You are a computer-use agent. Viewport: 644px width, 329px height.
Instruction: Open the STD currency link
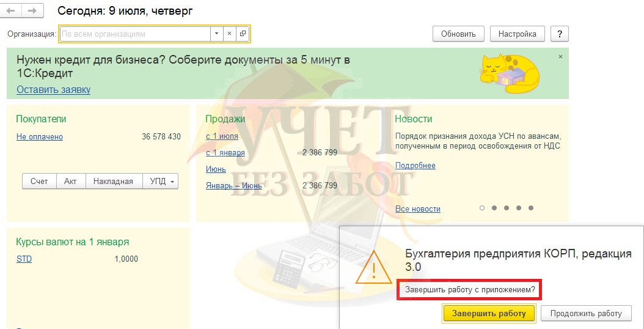24,259
